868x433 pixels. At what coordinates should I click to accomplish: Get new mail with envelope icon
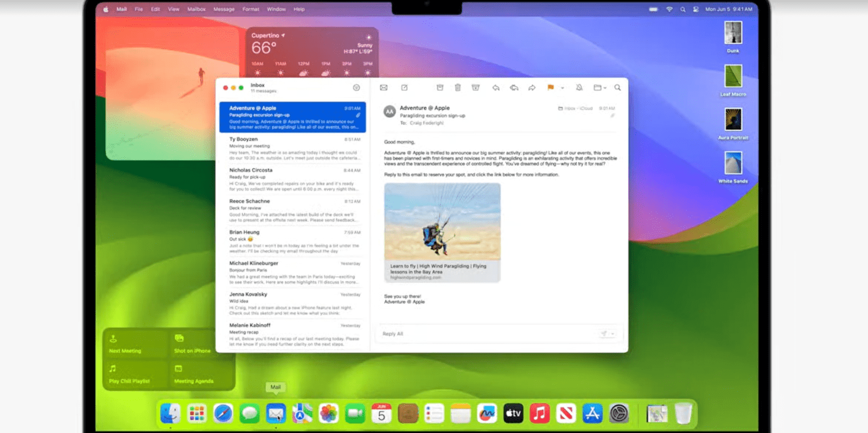(x=384, y=87)
